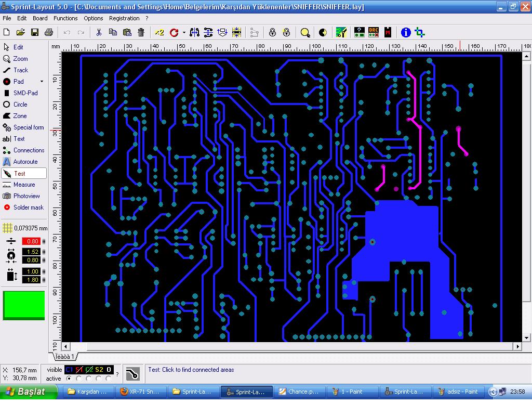This screenshot has height=416, width=532.
Task: Click the trash can delete icon
Action: (x=141, y=33)
